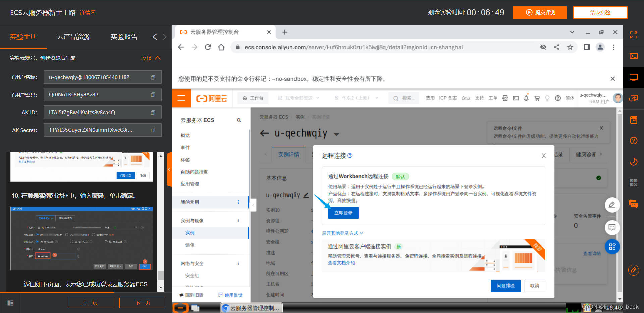This screenshot has height=313, width=644.
Task: Open the 华东2 (上海) region dropdown
Action: coord(356,98)
